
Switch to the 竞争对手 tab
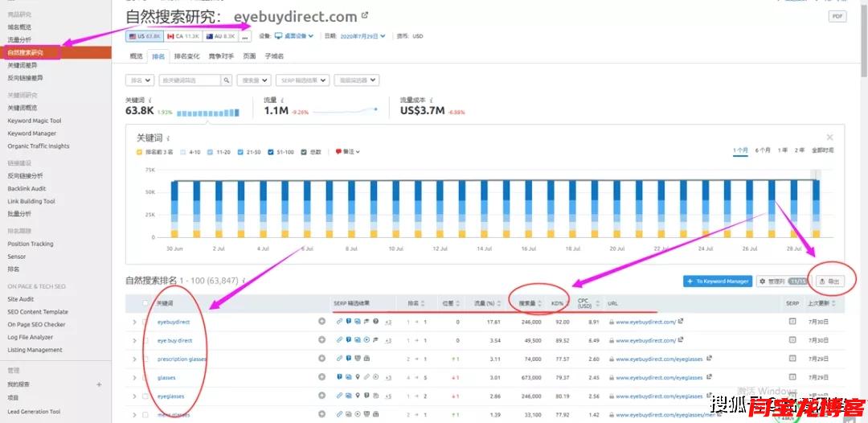point(221,56)
